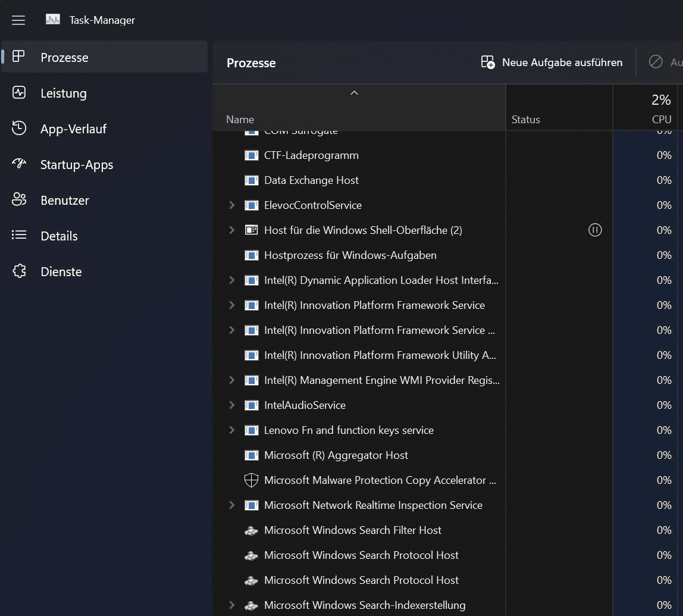Click the Neue Aufgabe ausführen icon
This screenshot has height=616, width=683.
click(488, 62)
